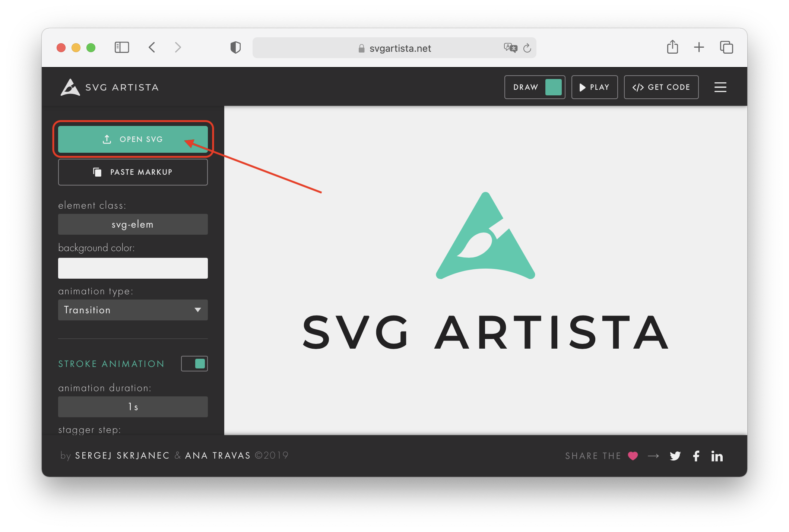Edit the element class field
Image resolution: width=789 pixels, height=532 pixels.
pos(133,224)
